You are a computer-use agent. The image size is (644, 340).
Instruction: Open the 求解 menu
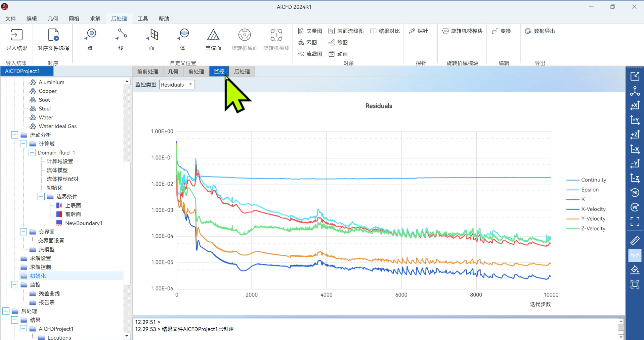pos(95,18)
